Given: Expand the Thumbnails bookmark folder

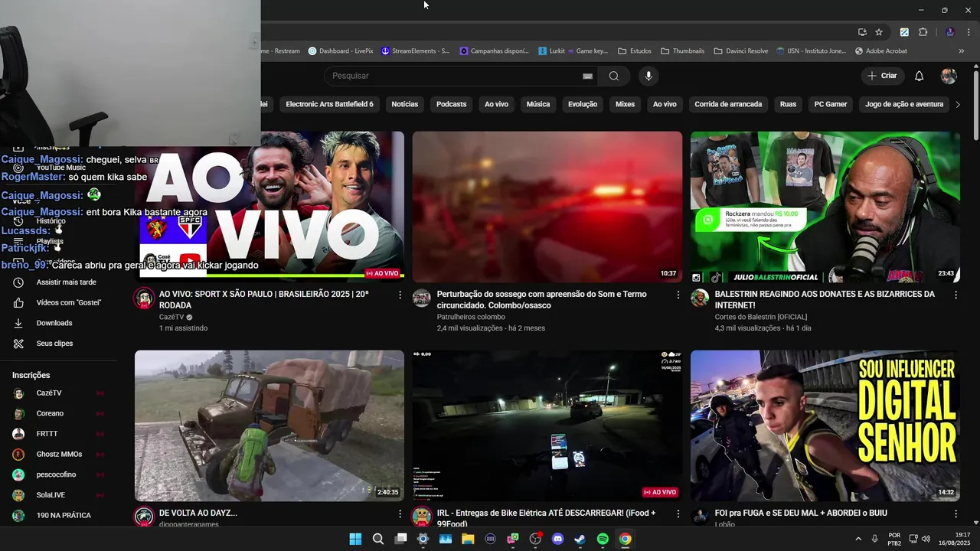Looking at the screenshot, I should pos(682,51).
